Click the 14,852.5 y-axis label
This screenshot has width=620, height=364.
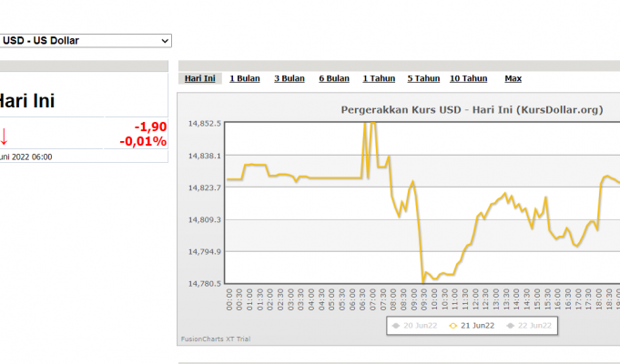tap(204, 123)
